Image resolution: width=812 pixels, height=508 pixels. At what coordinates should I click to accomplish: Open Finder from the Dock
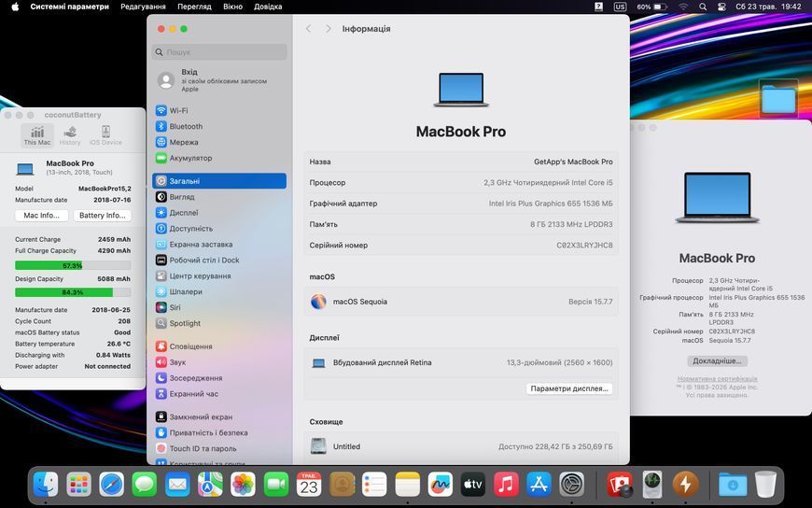click(46, 485)
